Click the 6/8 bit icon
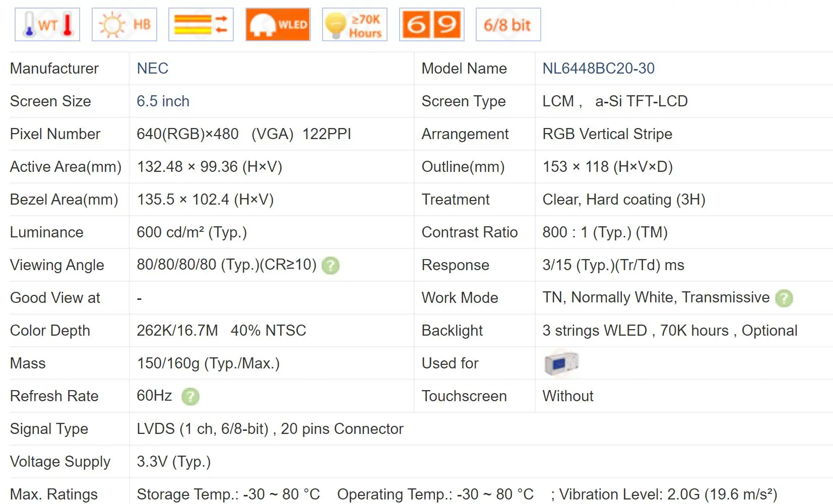 click(x=508, y=24)
